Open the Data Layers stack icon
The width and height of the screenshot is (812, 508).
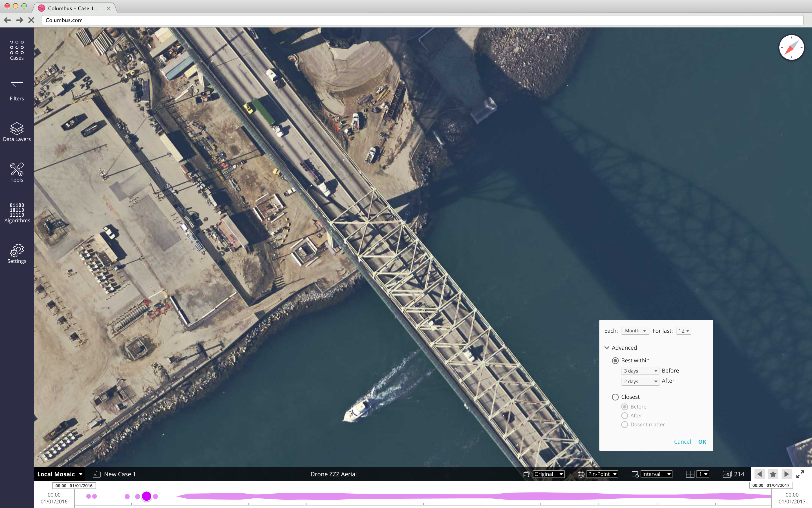click(17, 129)
